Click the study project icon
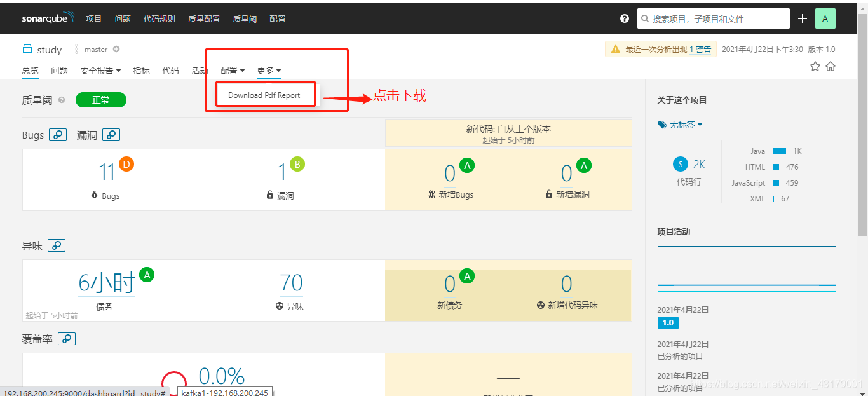 click(x=27, y=49)
